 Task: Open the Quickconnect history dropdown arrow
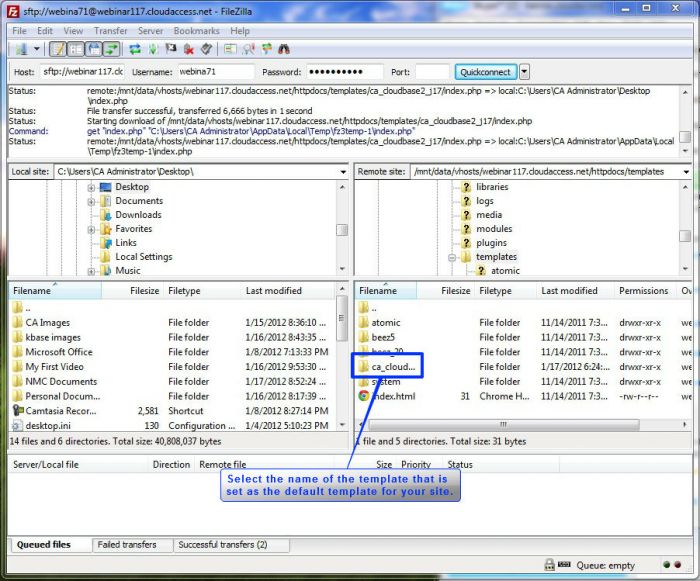coord(525,71)
